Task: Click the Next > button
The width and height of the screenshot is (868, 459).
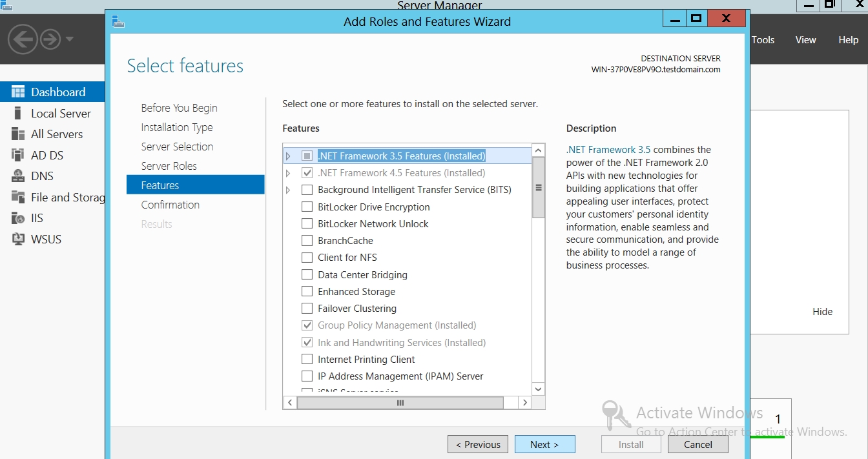Action: [544, 444]
